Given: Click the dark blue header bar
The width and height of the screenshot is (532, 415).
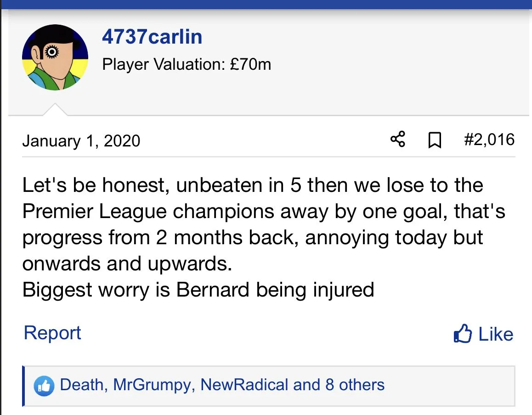Looking at the screenshot, I should [x=266, y=4].
